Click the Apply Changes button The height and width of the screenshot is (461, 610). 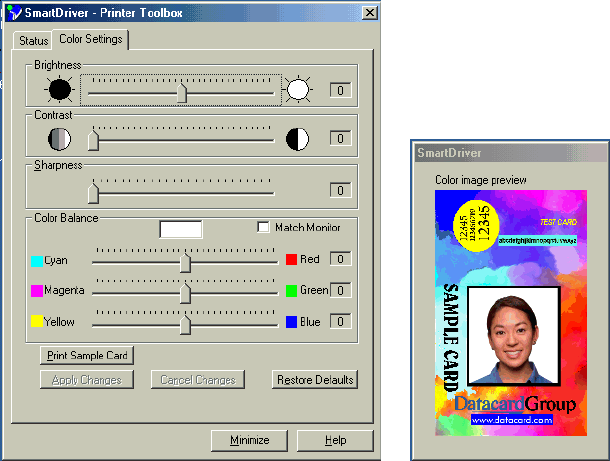(x=87, y=380)
